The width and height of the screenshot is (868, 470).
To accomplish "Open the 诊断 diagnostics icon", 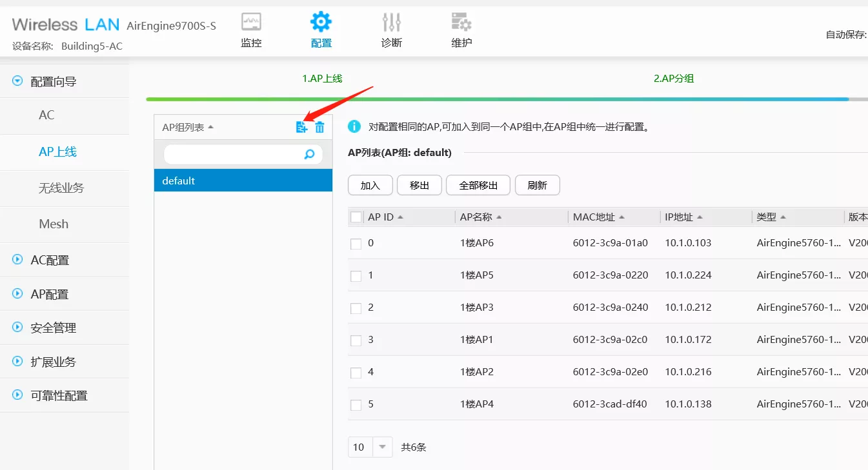I will point(391,23).
